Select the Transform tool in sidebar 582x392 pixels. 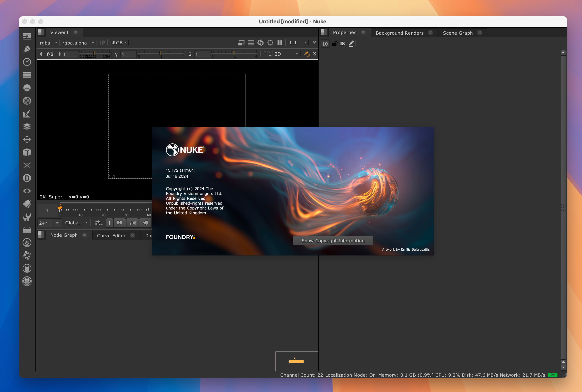coord(27,139)
